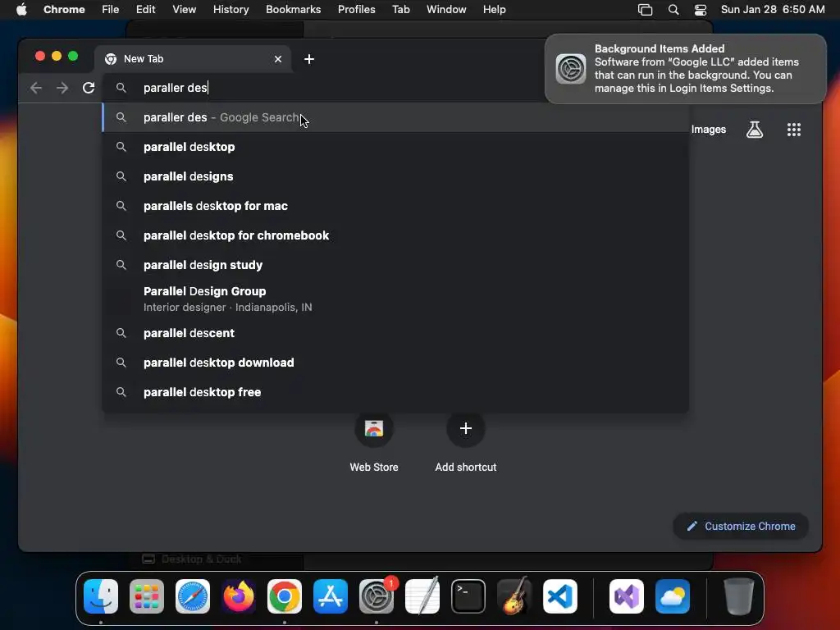Open the Profiles menu
840x630 pixels.
point(356,10)
